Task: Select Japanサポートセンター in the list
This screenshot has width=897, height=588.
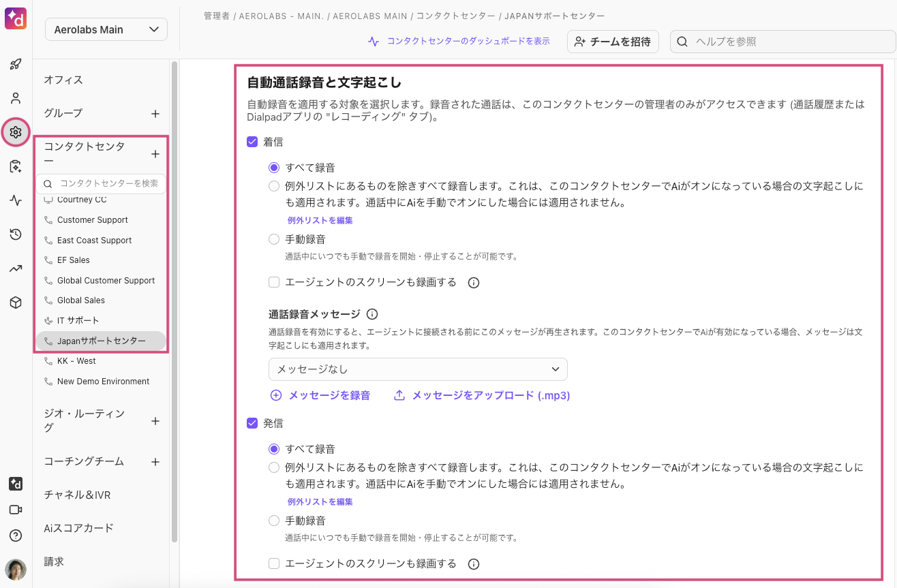Action: (x=100, y=341)
